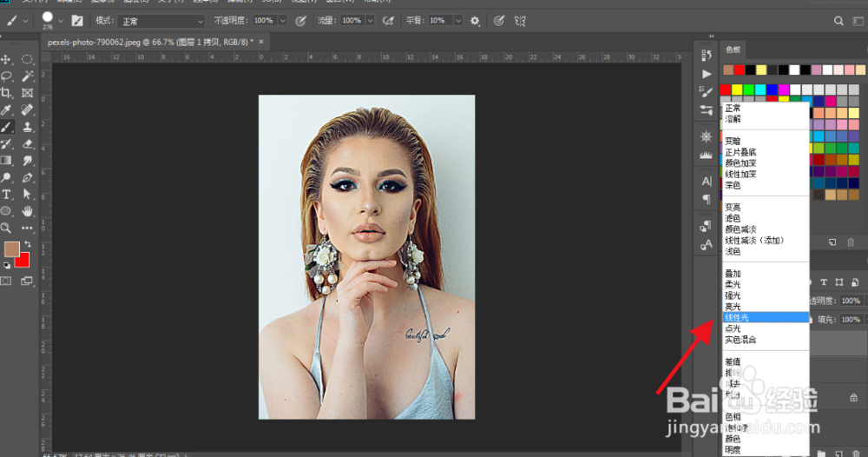The width and height of the screenshot is (868, 457).
Task: Pick the yellow swatch in swatches panel
Action: [x=737, y=89]
